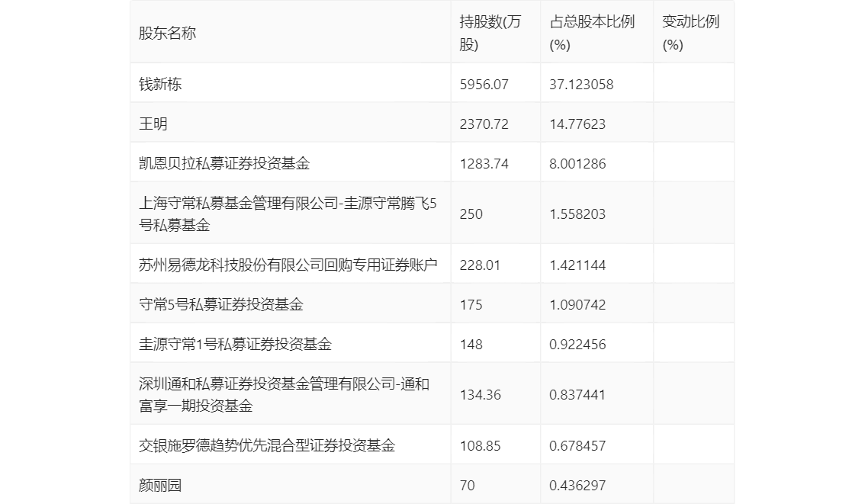Select shareholder name 颜丽园
The image size is (865, 504).
tap(160, 485)
